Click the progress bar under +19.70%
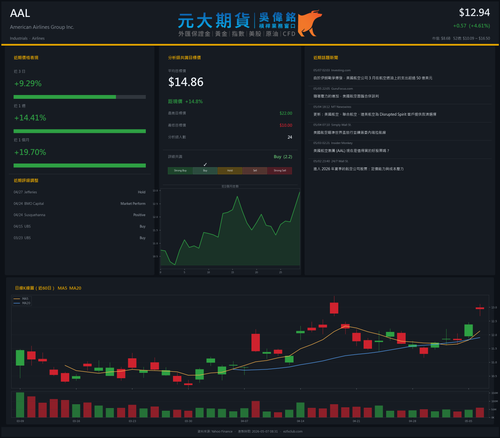 (x=80, y=165)
